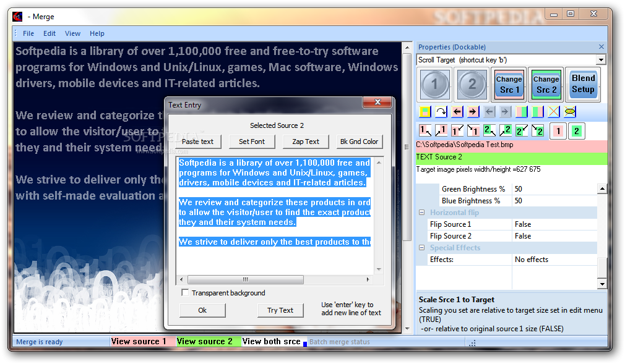Click inside the text entry box
Viewport: 625px width, 364px height.
[275, 215]
